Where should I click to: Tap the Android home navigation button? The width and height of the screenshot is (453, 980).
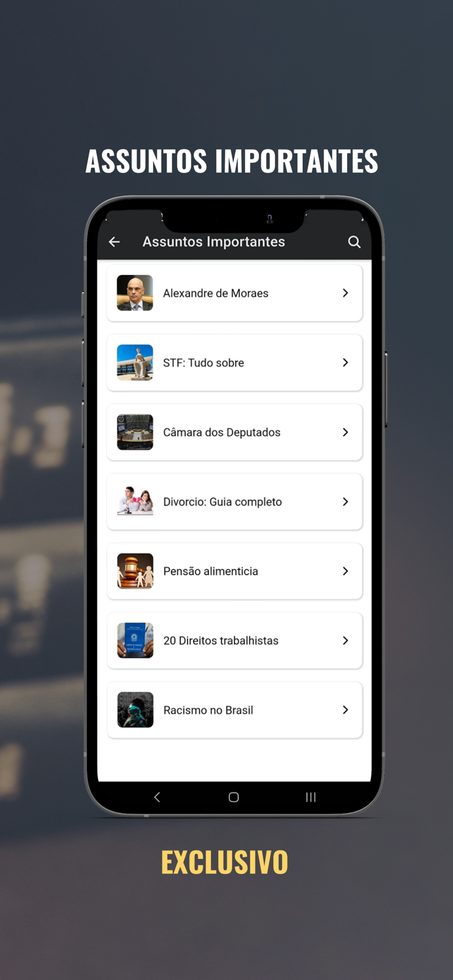click(x=233, y=797)
